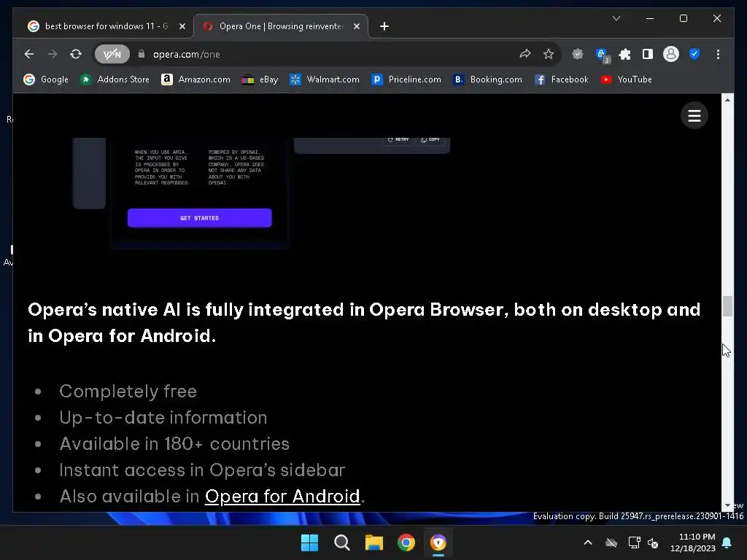Click the COPY button in chat preview

[x=430, y=140]
